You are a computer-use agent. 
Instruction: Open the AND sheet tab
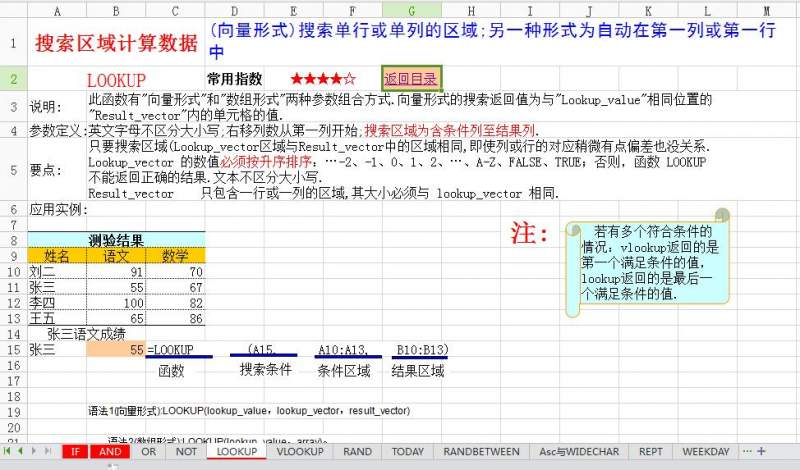pyautogui.click(x=110, y=452)
